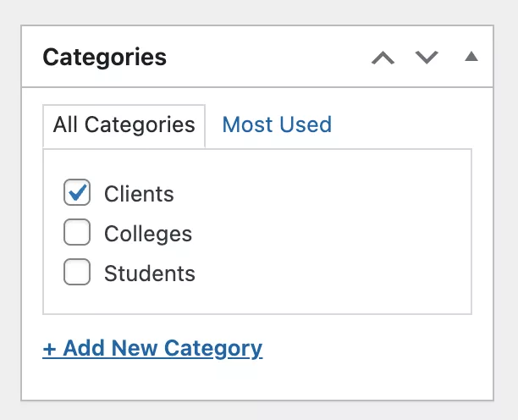The height and width of the screenshot is (420, 518).
Task: Open the Add New Category link
Action: (152, 349)
